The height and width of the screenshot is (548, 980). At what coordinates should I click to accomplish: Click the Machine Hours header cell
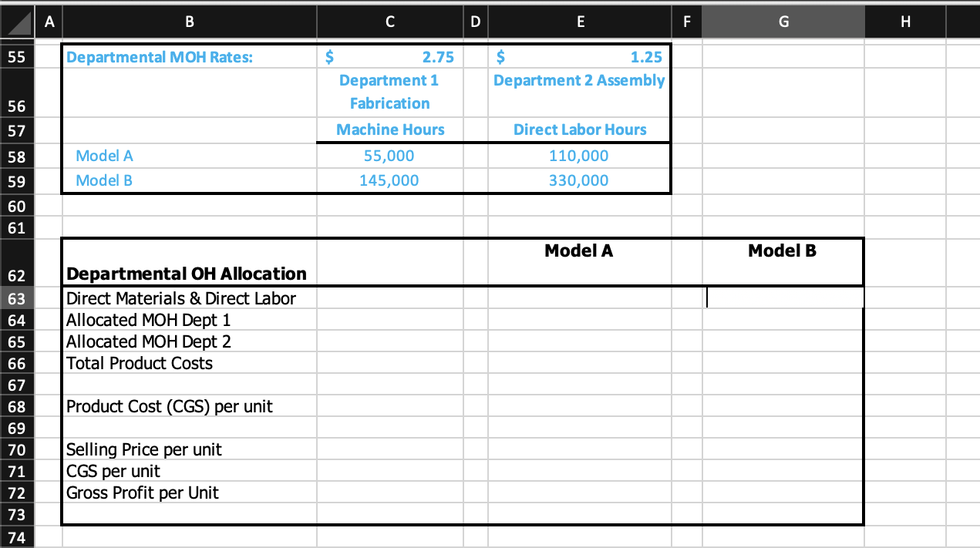pos(389,130)
